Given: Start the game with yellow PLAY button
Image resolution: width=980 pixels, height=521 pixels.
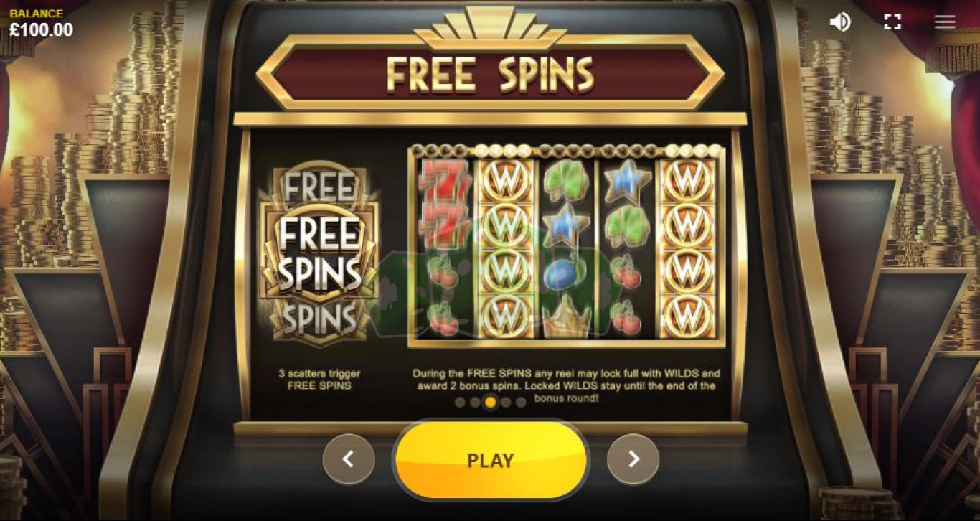Looking at the screenshot, I should tap(491, 460).
